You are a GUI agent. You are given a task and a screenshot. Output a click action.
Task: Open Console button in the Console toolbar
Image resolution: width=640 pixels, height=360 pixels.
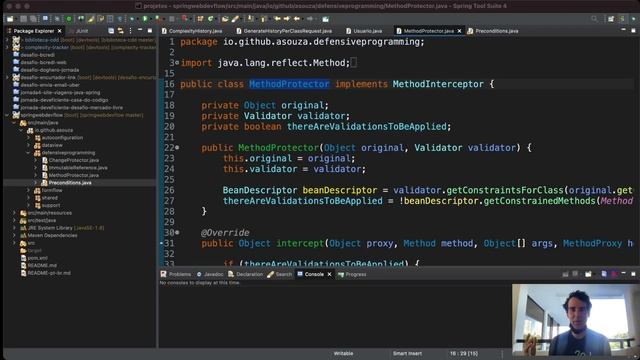pyautogui.click(x=588, y=274)
